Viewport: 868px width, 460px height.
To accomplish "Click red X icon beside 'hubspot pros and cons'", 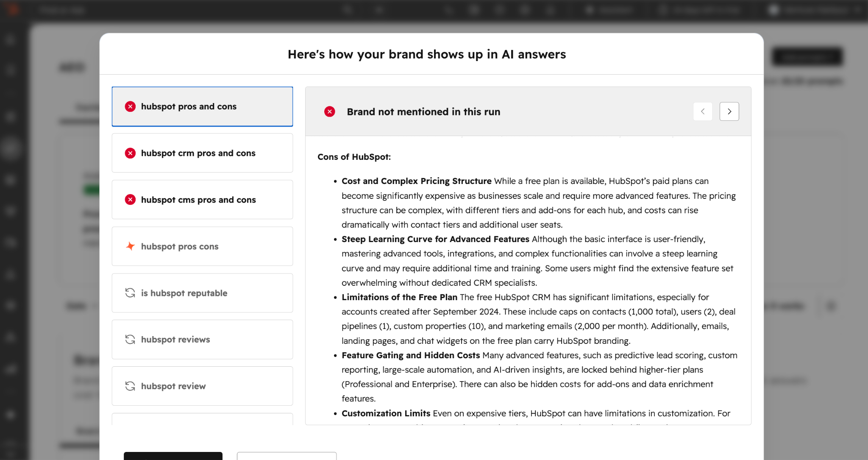I will click(130, 106).
